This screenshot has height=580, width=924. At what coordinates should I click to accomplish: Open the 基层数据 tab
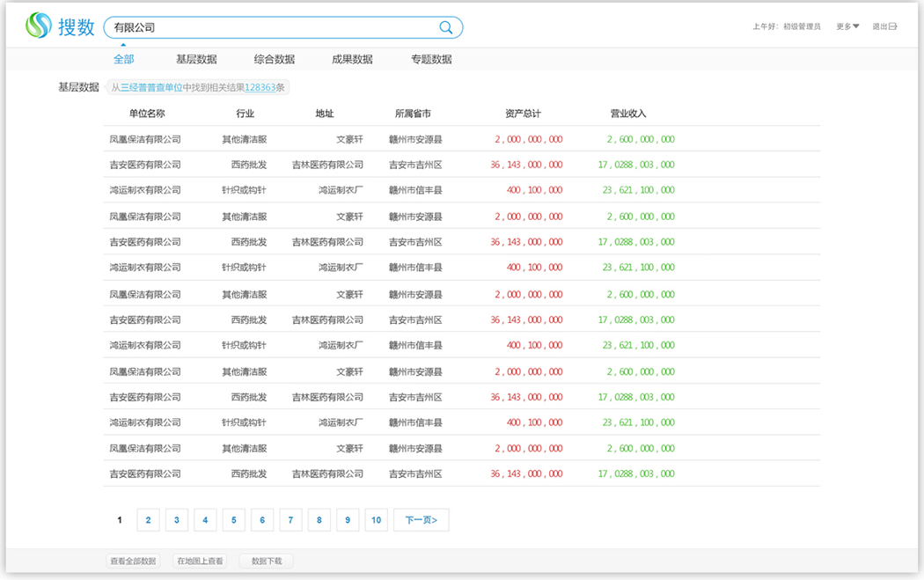coord(196,59)
